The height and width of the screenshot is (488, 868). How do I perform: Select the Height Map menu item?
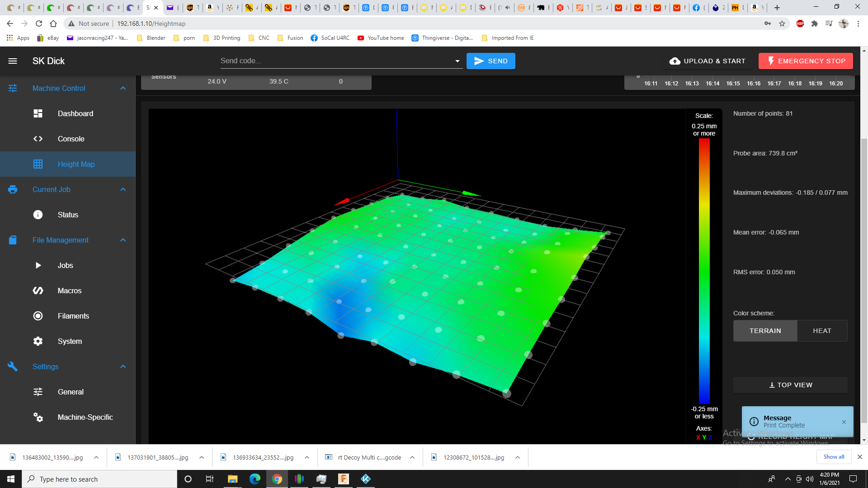68,164
